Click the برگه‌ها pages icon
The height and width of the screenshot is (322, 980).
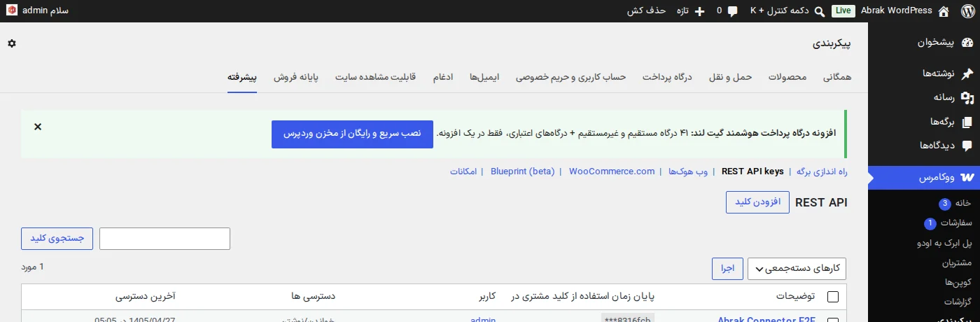967,122
